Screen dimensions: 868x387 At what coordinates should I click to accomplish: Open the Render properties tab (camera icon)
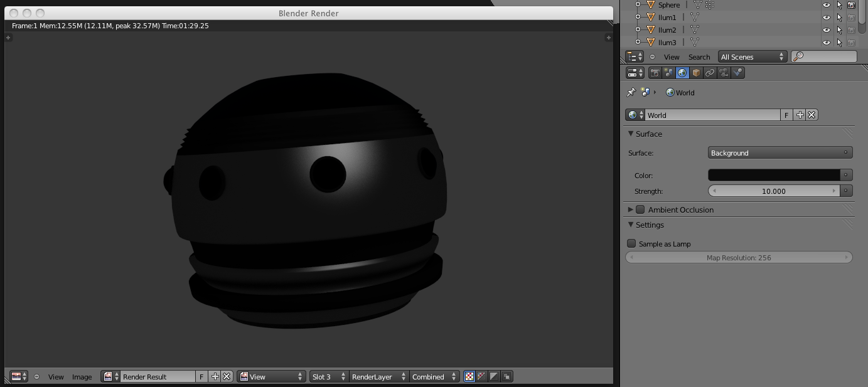(x=655, y=73)
